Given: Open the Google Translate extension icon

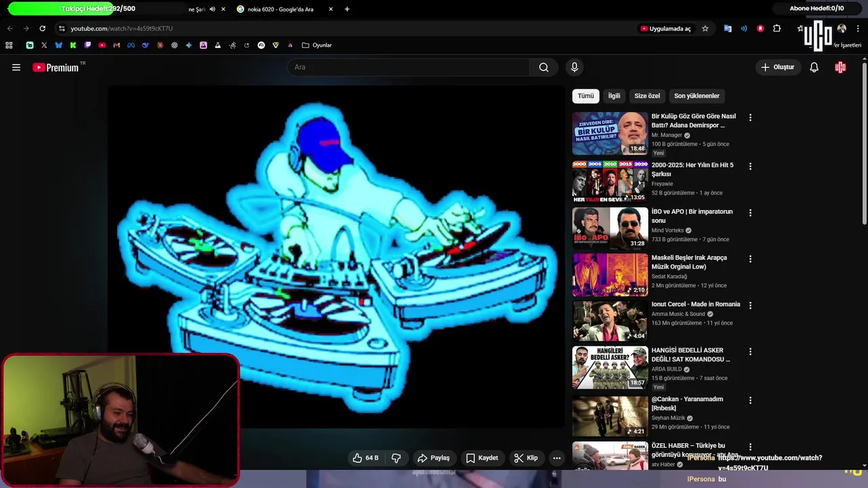Looking at the screenshot, I should (x=728, y=28).
